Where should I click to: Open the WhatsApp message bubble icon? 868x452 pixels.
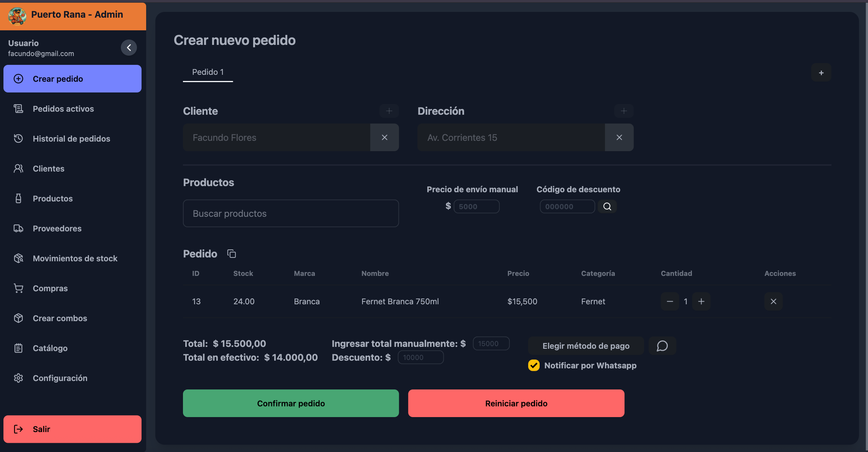(662, 346)
